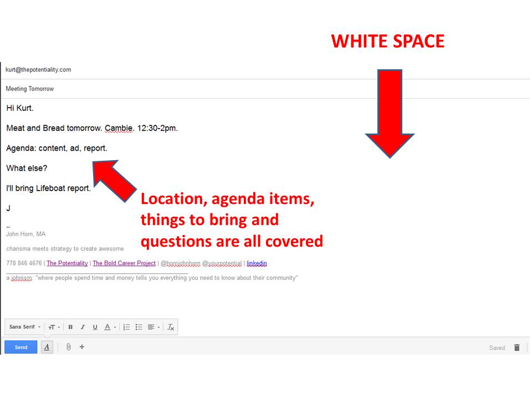Open the text color dropdown
This screenshot has height=399, width=532.
tap(110, 327)
